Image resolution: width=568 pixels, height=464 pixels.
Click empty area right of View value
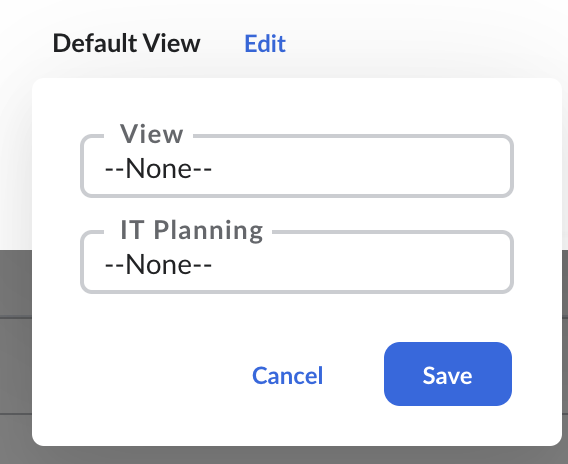(362, 169)
